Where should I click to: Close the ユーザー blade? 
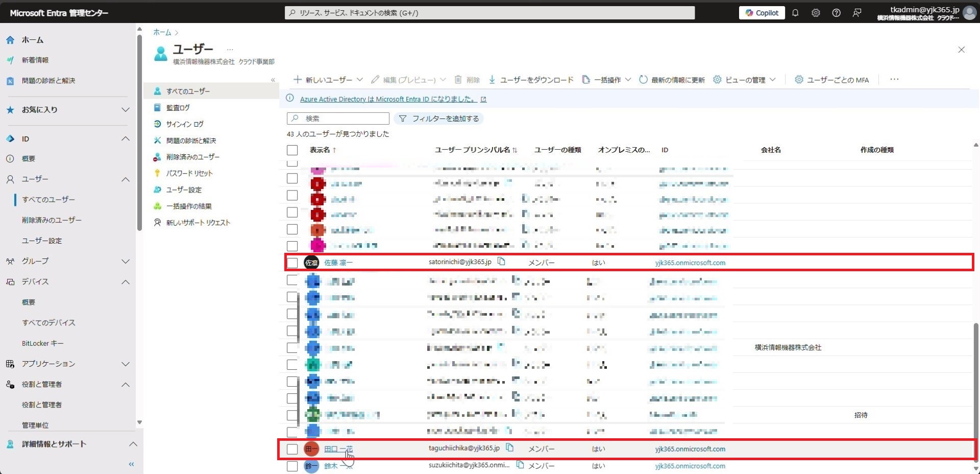pyautogui.click(x=962, y=50)
